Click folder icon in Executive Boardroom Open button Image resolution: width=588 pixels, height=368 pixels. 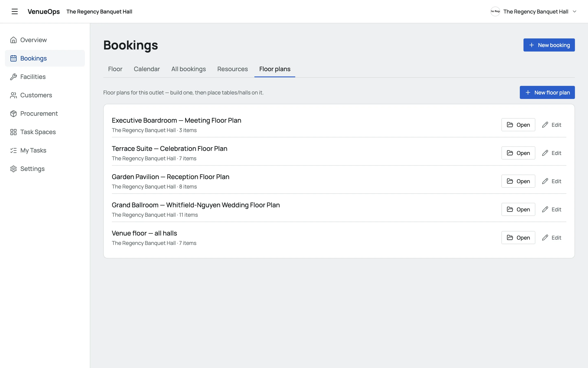coord(510,125)
